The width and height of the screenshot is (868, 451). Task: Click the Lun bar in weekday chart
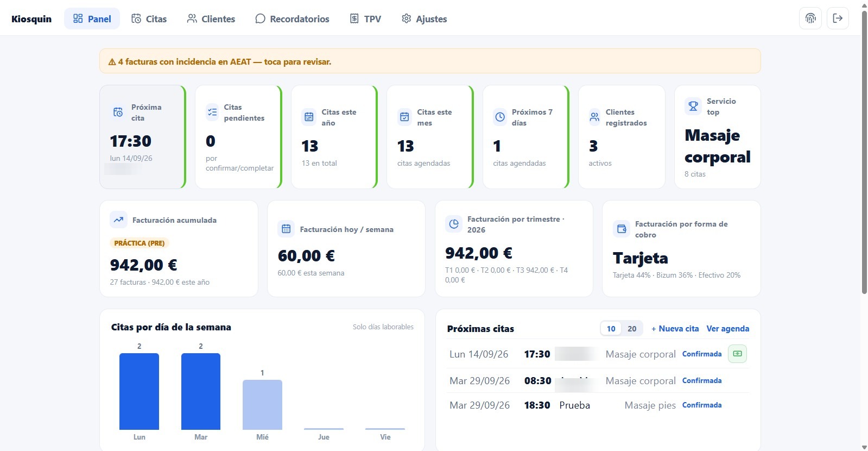coord(139,391)
